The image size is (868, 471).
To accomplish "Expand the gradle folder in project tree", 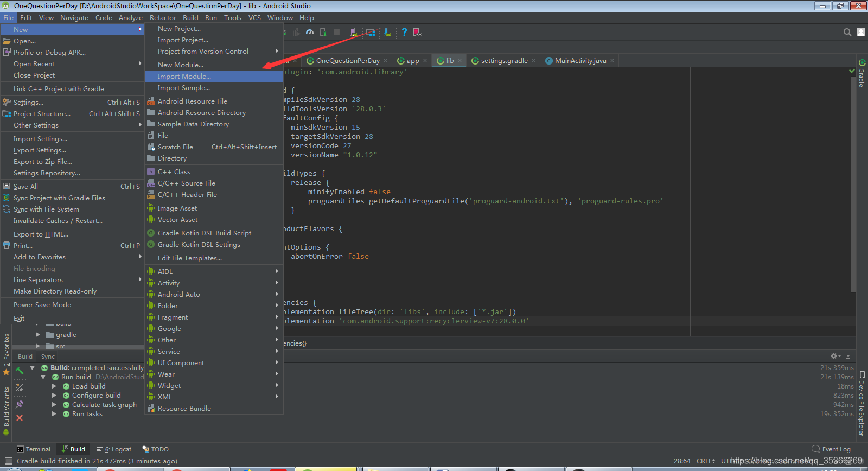I will coord(38,335).
